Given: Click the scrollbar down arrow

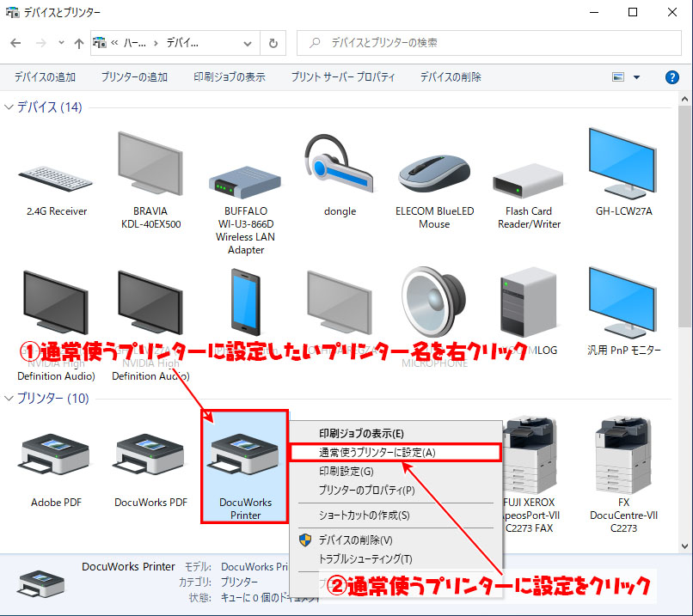Looking at the screenshot, I should 684,546.
